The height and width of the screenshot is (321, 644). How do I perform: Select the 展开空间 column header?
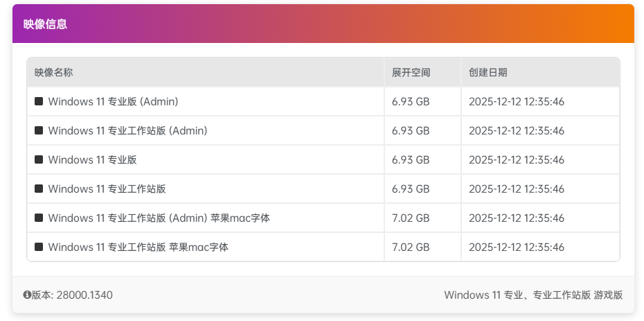411,72
